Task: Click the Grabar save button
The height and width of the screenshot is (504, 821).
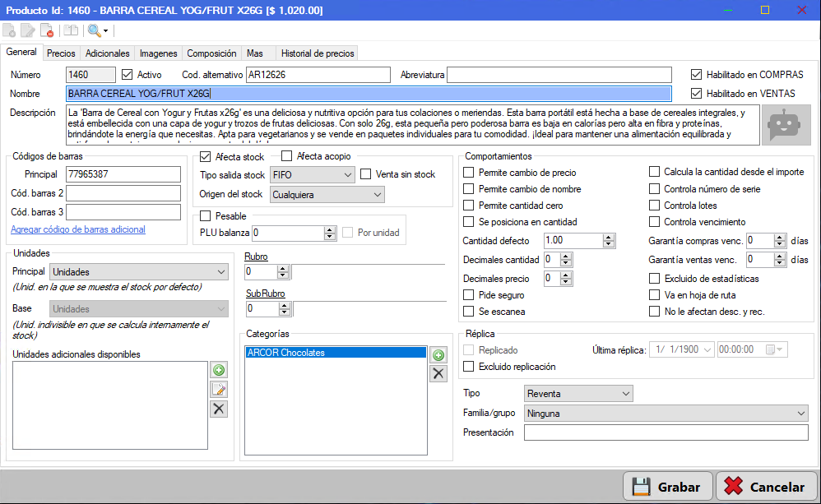Action: [668, 487]
